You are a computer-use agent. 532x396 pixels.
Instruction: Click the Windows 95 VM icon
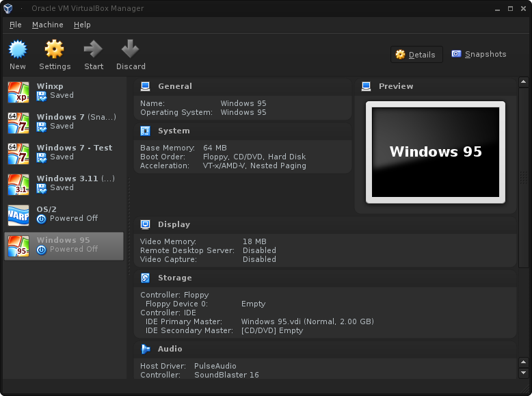pos(18,246)
